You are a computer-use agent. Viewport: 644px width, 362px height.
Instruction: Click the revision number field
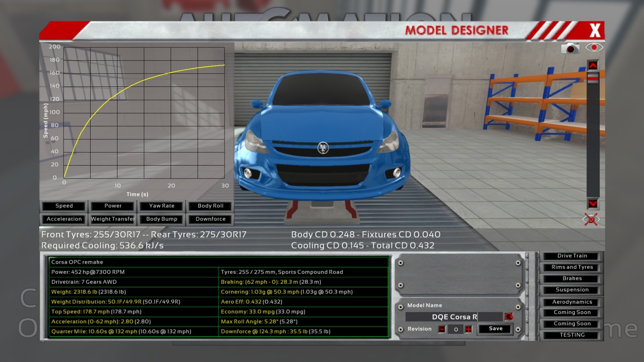click(456, 329)
